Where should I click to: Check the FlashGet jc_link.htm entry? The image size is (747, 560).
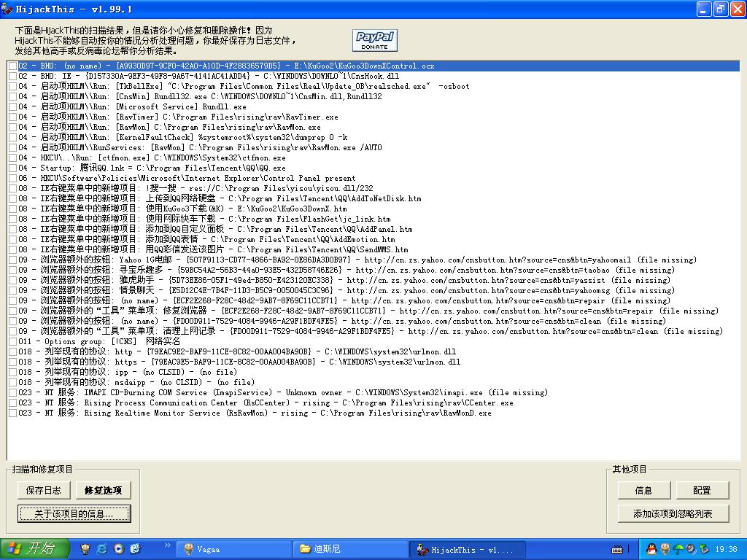13,219
